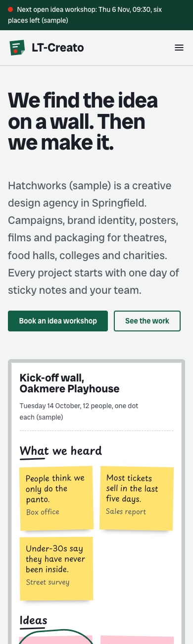Click the Tuesday 14 October date caption
Image resolution: width=193 pixels, height=644 pixels.
tap(79, 412)
